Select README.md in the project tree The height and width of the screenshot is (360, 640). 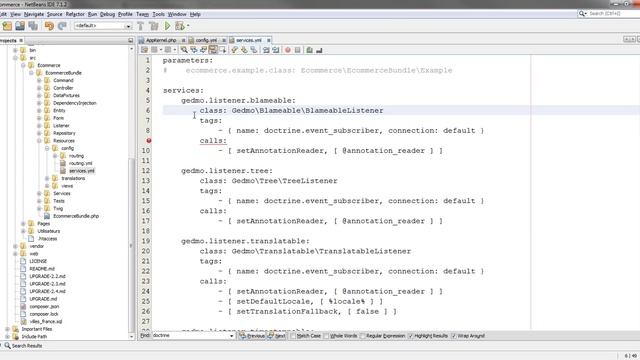click(42, 269)
